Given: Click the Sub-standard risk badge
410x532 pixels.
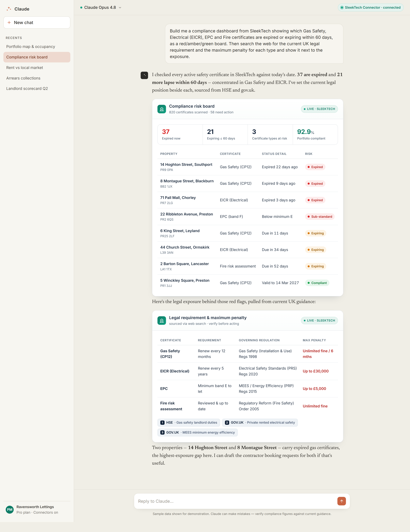Looking at the screenshot, I should point(319,217).
